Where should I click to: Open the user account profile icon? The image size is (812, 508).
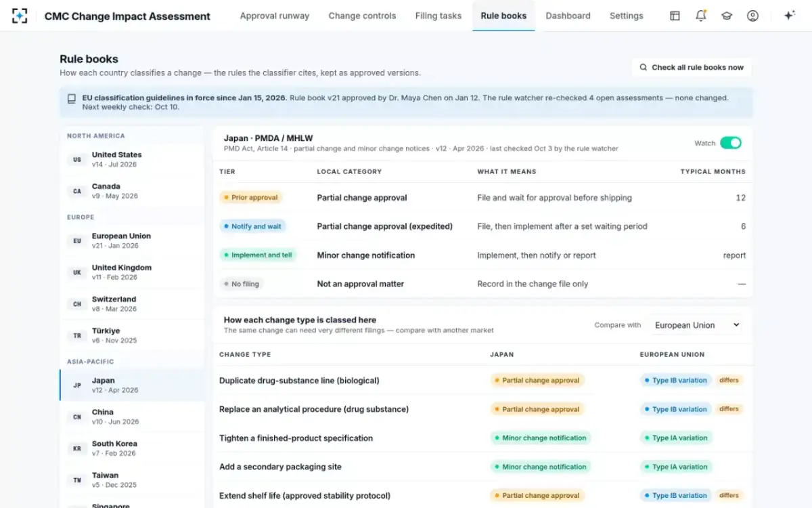coord(752,16)
